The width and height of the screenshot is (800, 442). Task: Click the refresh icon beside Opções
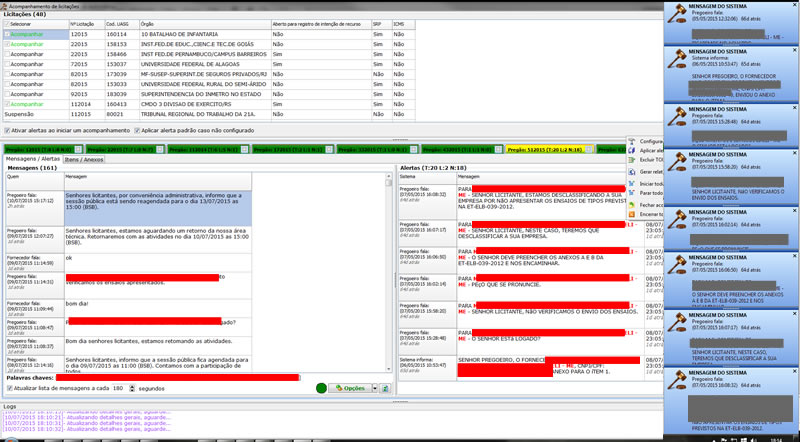coord(384,387)
